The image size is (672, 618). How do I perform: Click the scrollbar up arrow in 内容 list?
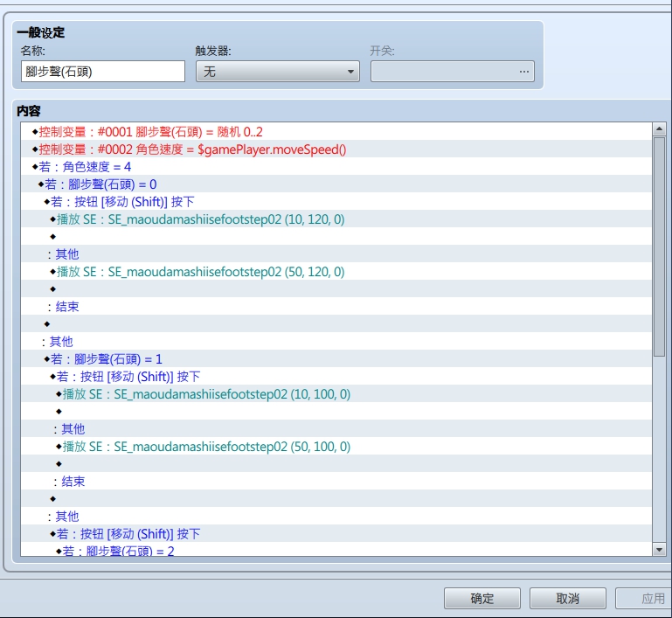point(659,128)
